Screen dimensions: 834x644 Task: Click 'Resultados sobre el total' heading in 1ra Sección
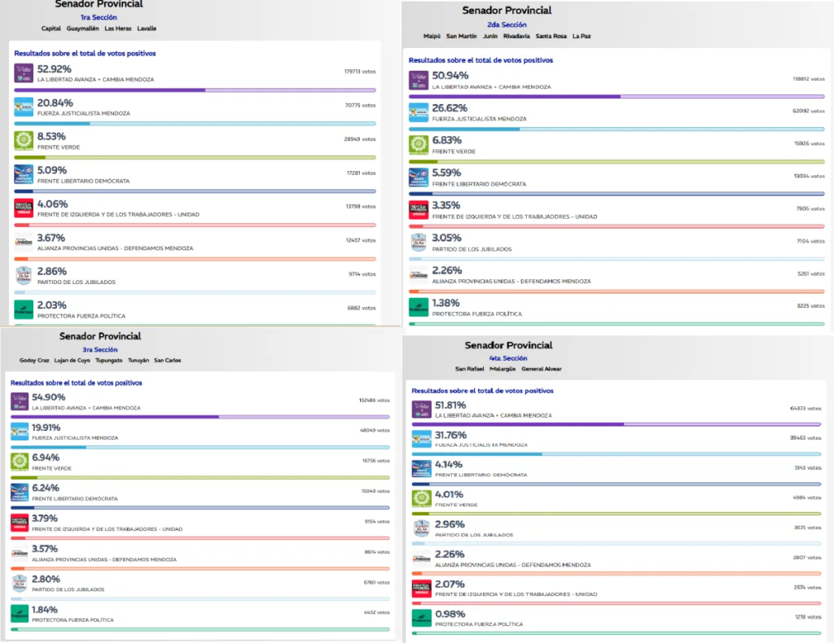[x=85, y=53]
